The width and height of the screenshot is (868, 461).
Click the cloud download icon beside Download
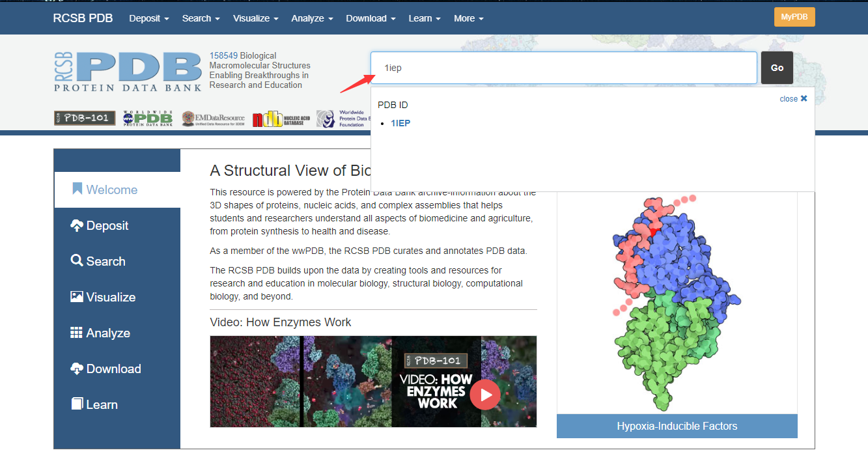tap(77, 369)
